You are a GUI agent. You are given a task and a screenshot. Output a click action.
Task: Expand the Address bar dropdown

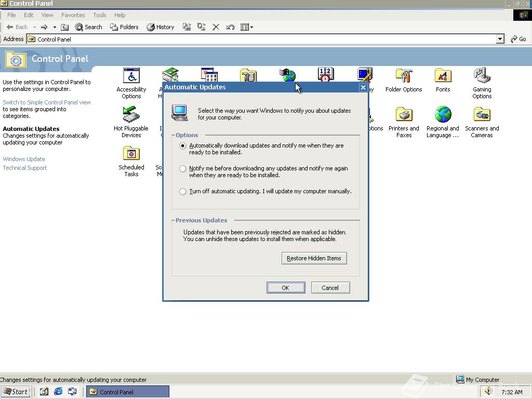point(500,39)
